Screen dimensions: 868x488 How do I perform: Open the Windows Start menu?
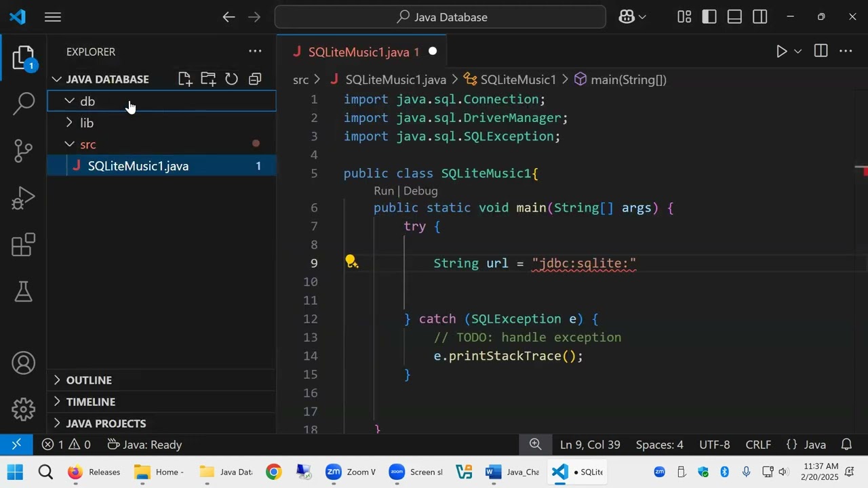click(15, 472)
